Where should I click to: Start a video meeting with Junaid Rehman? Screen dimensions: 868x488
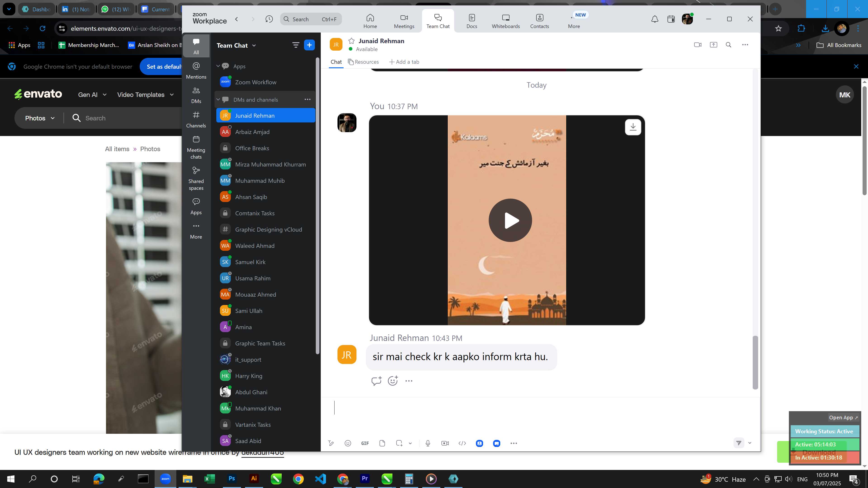[698, 45]
